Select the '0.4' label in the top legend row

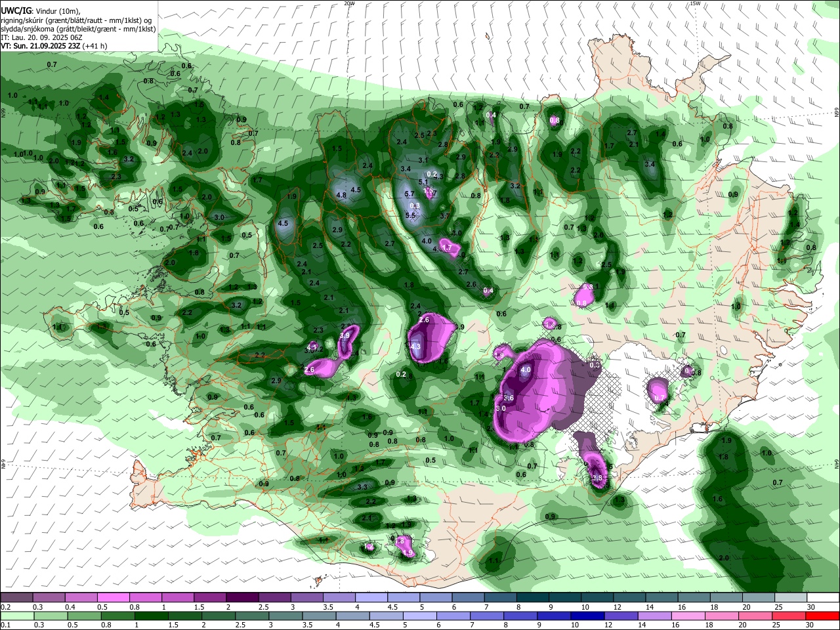[70, 607]
